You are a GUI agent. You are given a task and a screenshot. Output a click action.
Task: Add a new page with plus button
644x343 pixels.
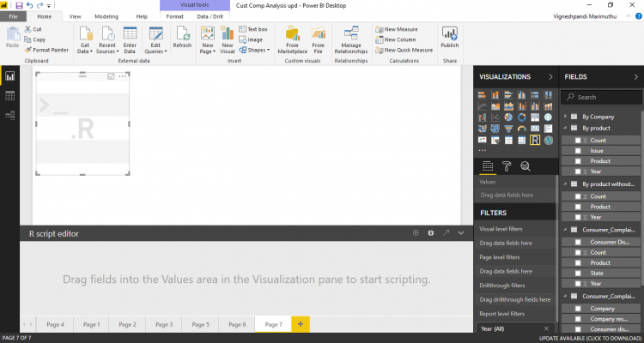point(301,324)
